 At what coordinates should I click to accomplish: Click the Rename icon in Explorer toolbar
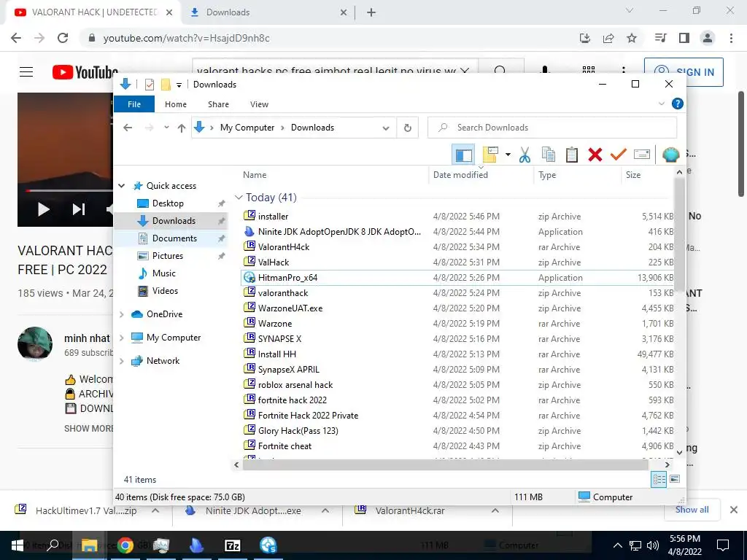[642, 155]
